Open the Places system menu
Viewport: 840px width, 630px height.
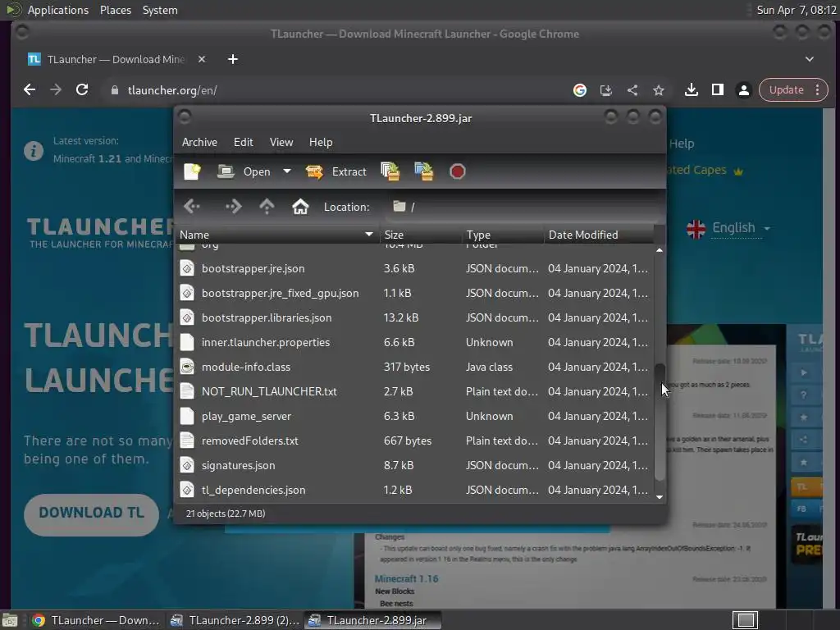(115, 10)
